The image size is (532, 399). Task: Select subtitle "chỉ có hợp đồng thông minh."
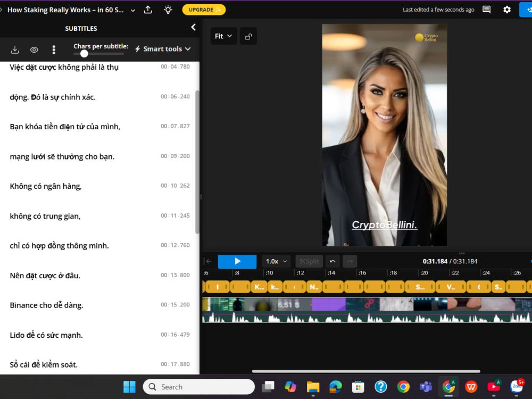[x=60, y=246]
